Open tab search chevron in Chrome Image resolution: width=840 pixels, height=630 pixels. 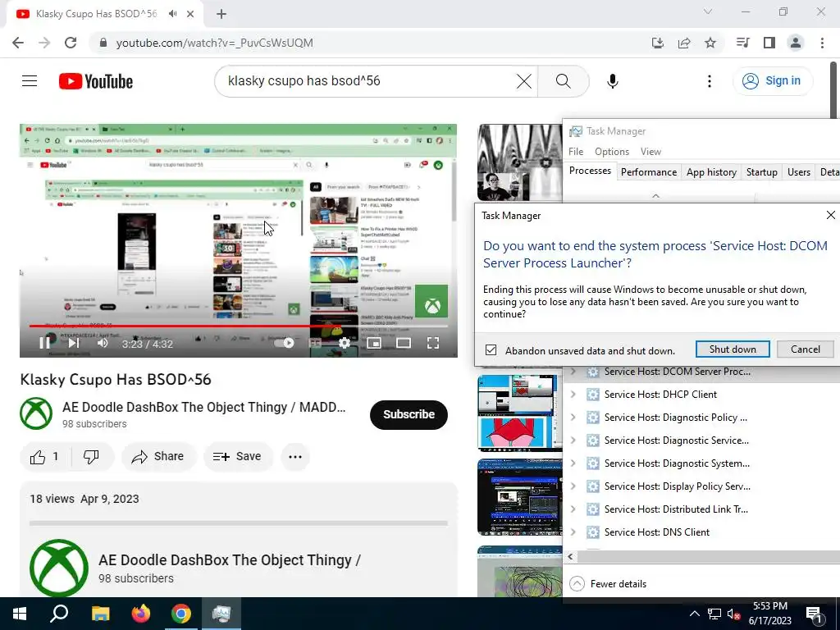pos(708,11)
